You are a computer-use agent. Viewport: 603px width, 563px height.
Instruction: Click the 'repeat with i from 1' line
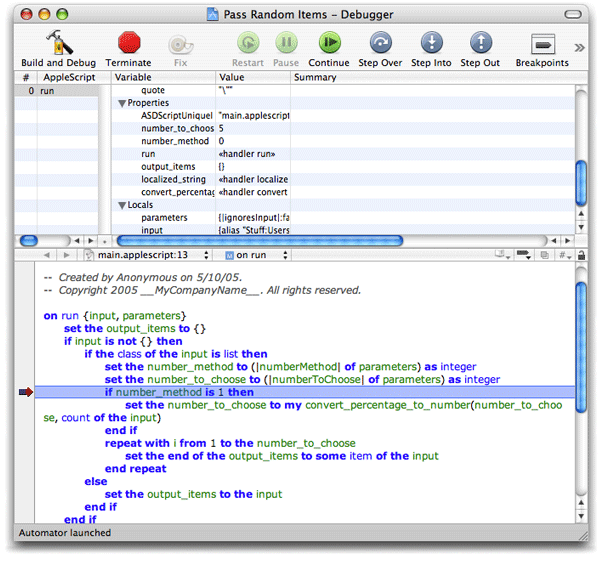pyautogui.click(x=230, y=443)
